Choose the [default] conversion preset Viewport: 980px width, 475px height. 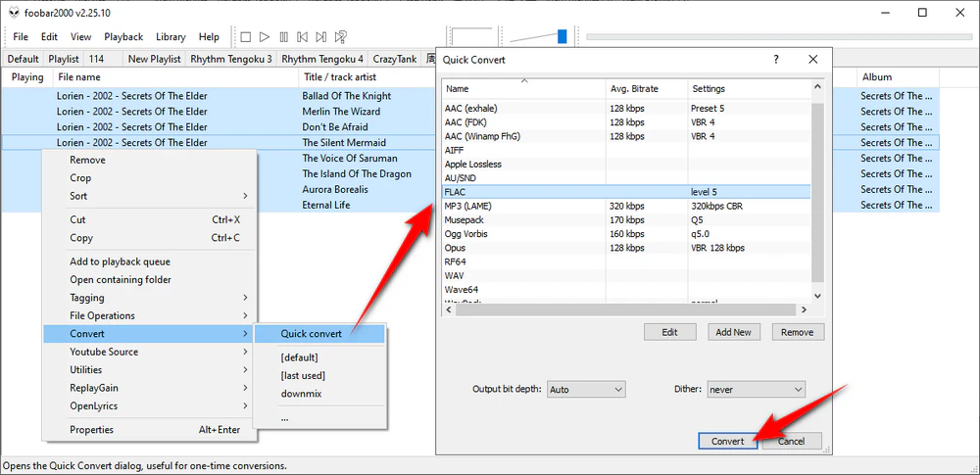319,357
